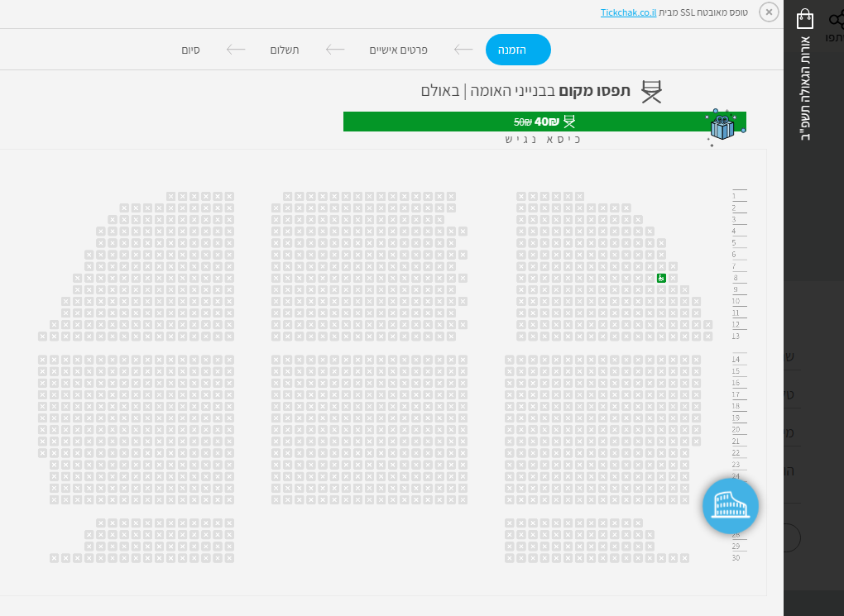Jump to the סיום step
Image resolution: width=844 pixels, height=616 pixels.
coord(190,50)
